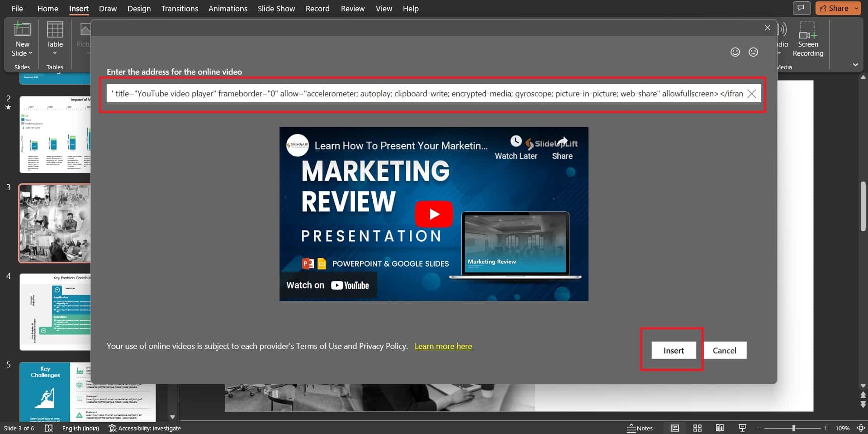This screenshot has height=434, width=868.
Task: Start Slide Show from status bar
Action: [742, 428]
